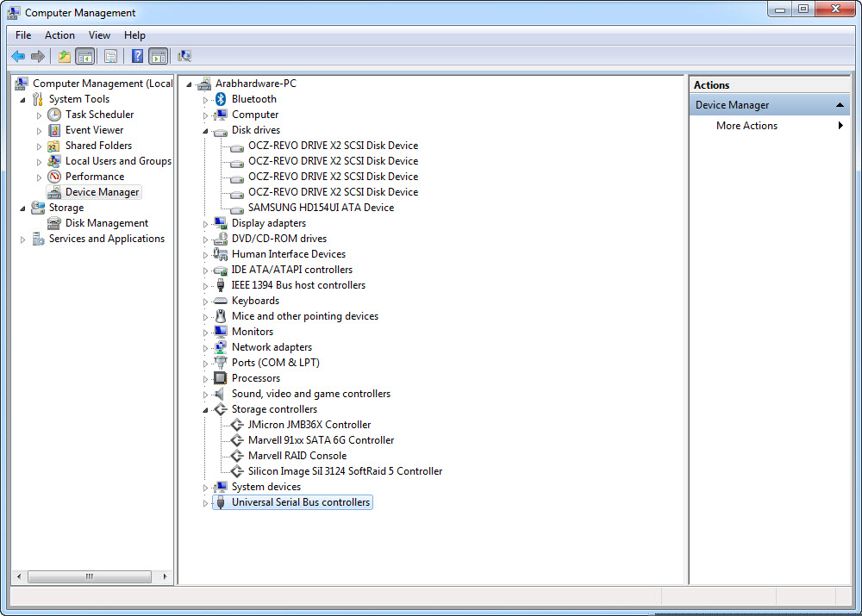Click the Actions pane header
The image size is (862, 616).
(769, 84)
